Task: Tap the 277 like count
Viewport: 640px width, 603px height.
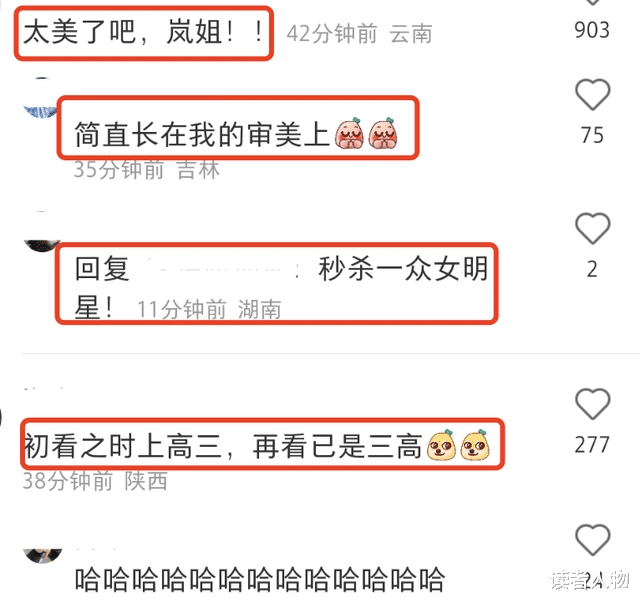Action: 592,445
